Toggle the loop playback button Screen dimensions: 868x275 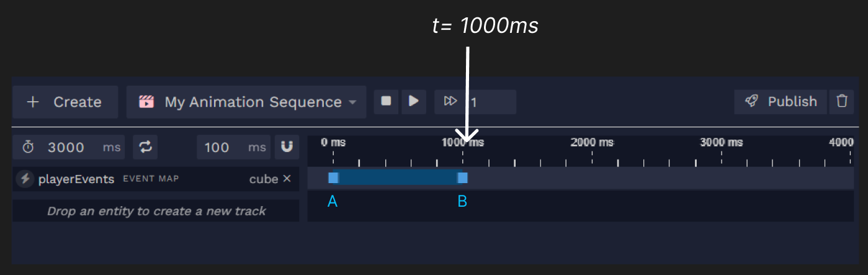pyautogui.click(x=145, y=147)
